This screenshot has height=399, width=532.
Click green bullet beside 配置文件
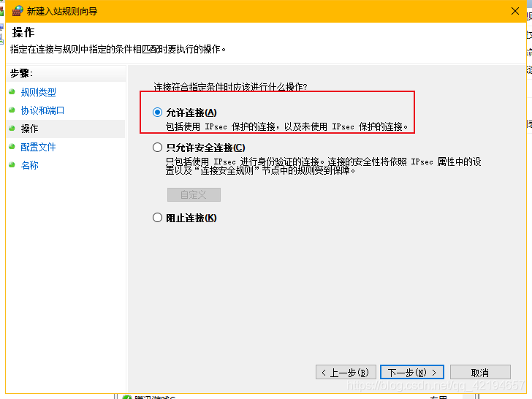point(12,147)
